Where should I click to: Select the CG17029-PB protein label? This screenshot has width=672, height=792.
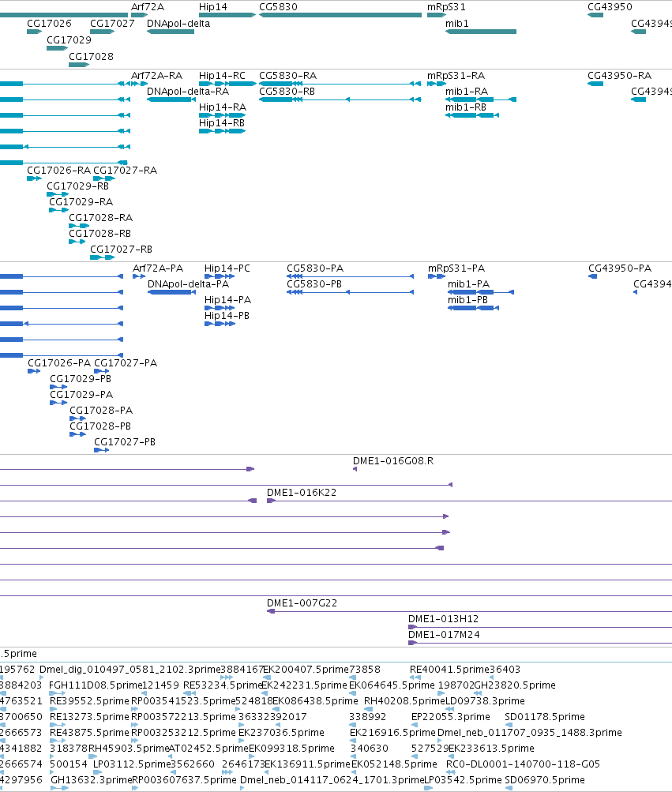81,379
